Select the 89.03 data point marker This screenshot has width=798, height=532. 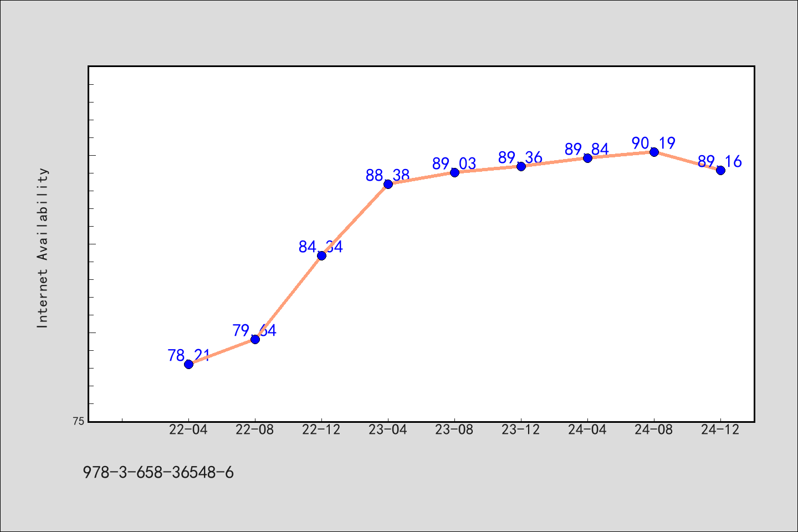[x=454, y=172]
